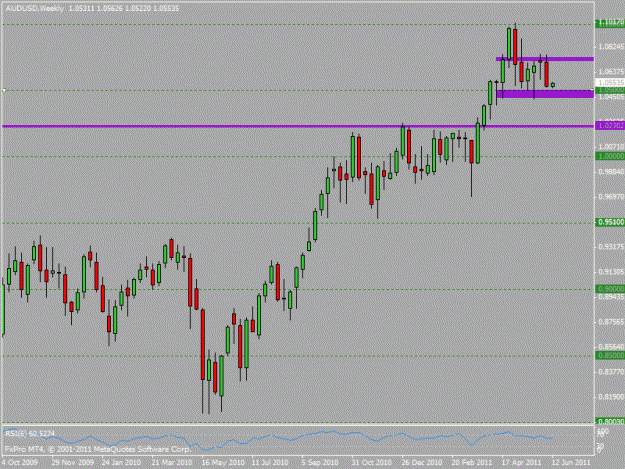Select the blue RSI indicator line
This screenshot has width=625, height=469.
click(x=279, y=438)
